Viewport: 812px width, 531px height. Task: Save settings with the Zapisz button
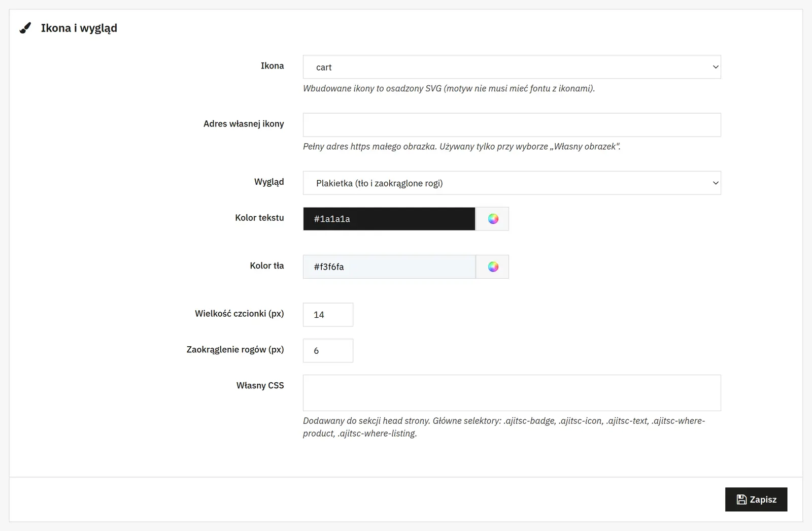(x=756, y=500)
